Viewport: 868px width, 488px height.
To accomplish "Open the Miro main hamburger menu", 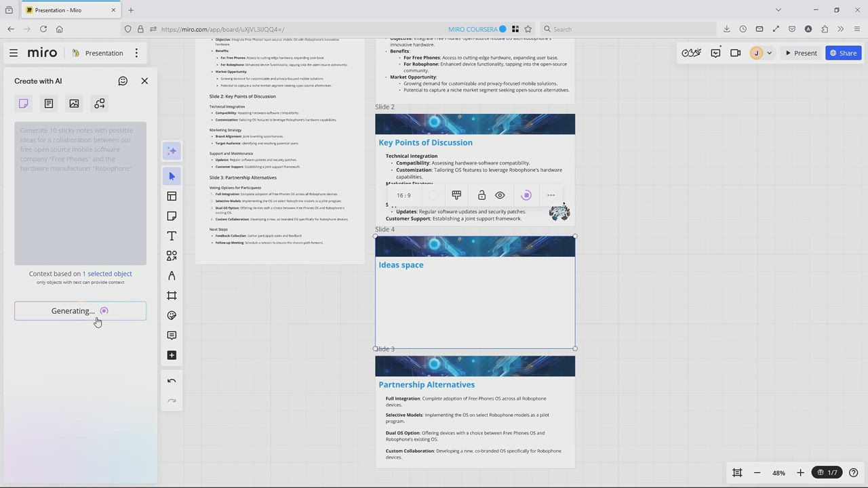I will click(x=14, y=53).
